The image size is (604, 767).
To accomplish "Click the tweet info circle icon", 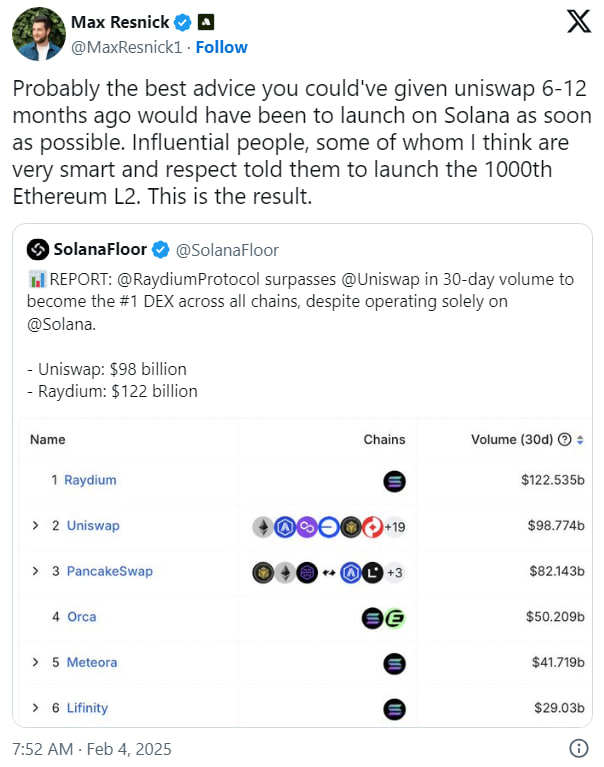I will pyautogui.click(x=578, y=748).
